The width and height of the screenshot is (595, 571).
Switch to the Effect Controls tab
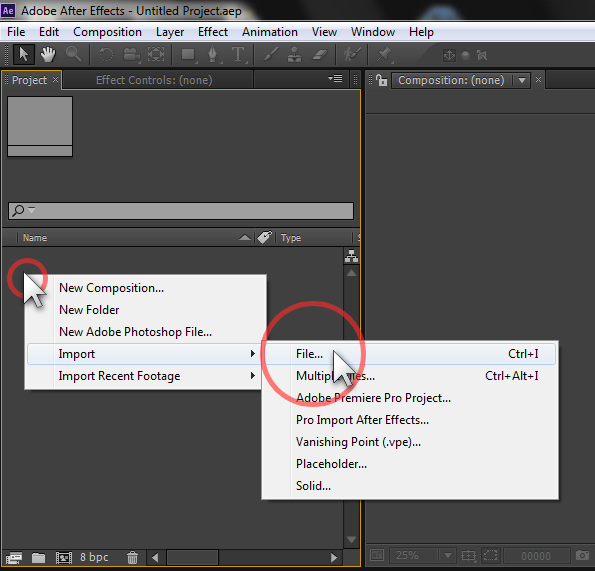coord(154,80)
